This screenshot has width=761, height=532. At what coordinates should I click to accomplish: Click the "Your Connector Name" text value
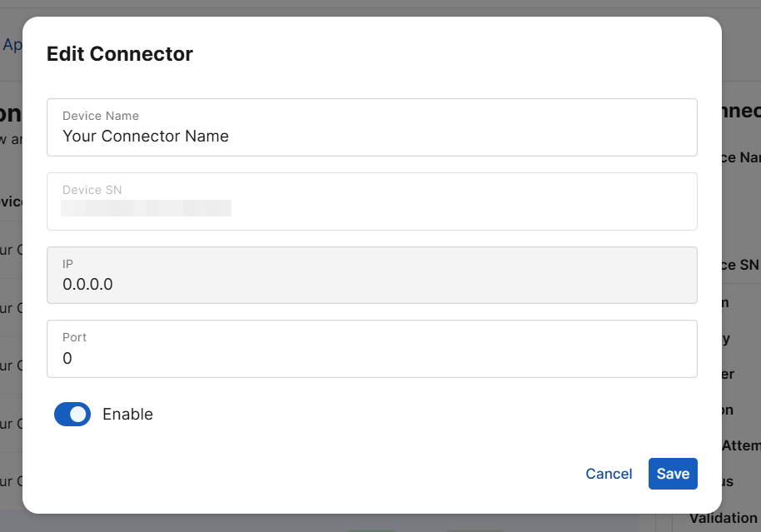(146, 136)
